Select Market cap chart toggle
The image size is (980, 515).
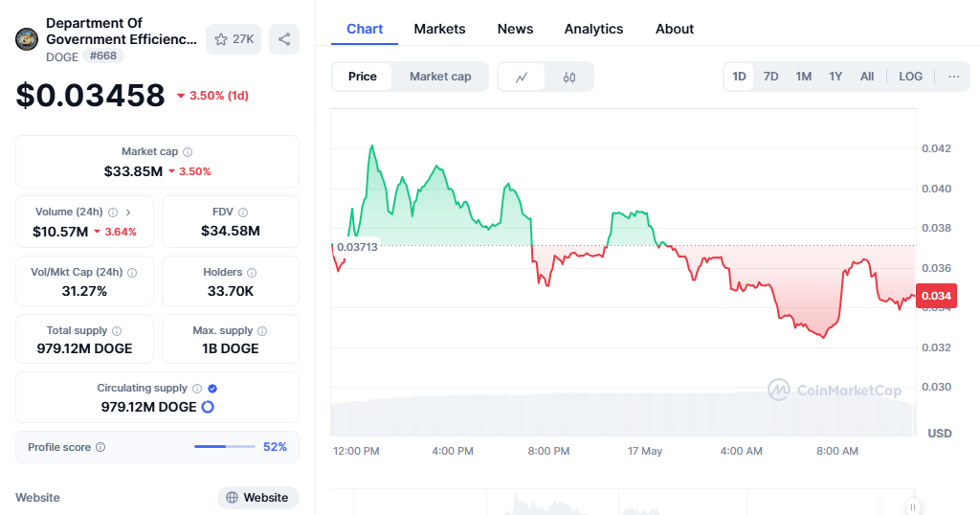[440, 77]
